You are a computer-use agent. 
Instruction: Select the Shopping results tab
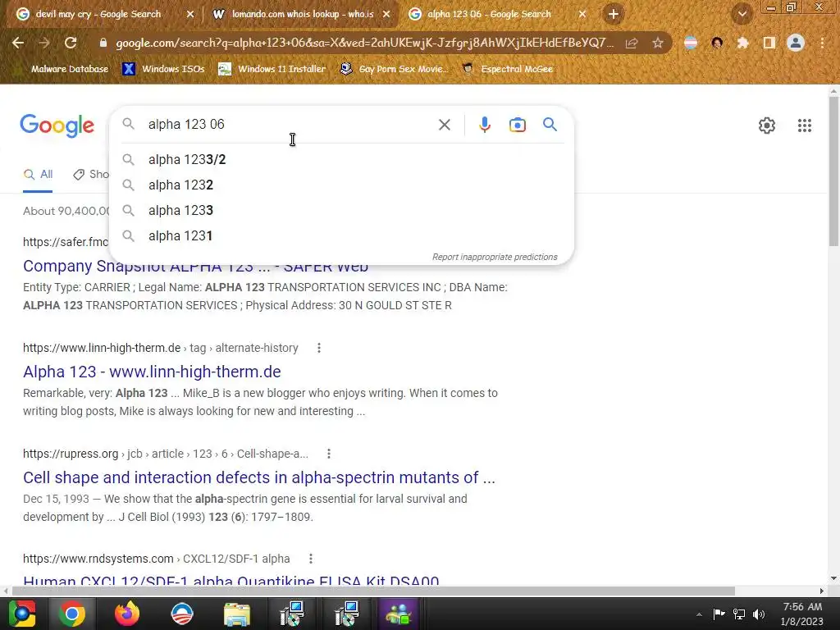tap(91, 175)
